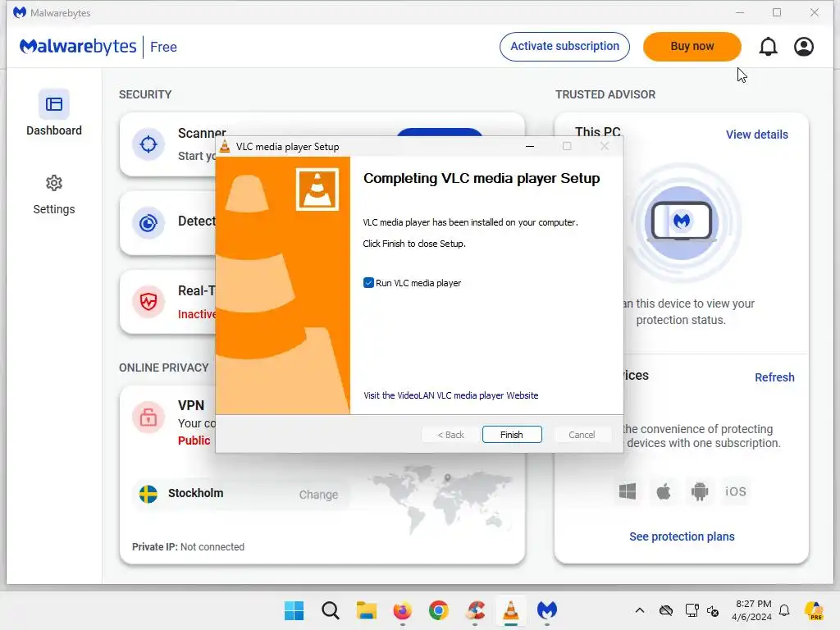The height and width of the screenshot is (630, 840).
Task: Click the Malwarebytes logo in the header
Action: [78, 47]
